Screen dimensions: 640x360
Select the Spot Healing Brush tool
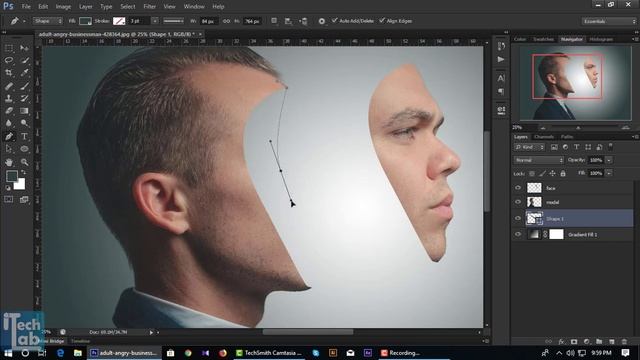pyautogui.click(x=9, y=86)
